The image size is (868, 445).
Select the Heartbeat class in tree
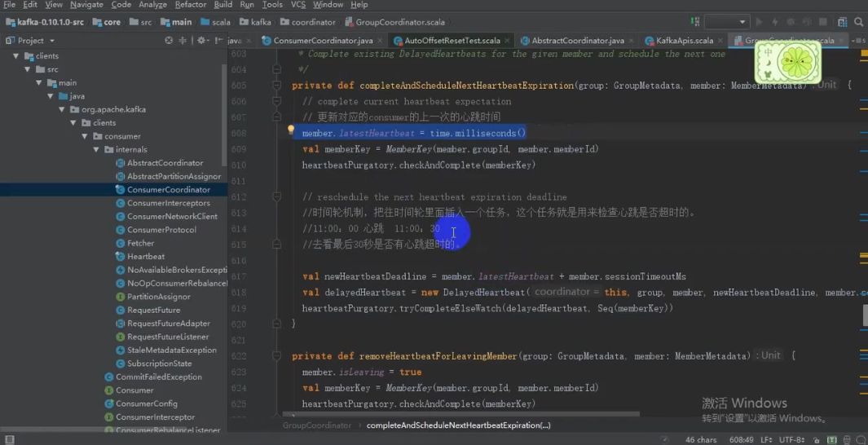(x=146, y=256)
